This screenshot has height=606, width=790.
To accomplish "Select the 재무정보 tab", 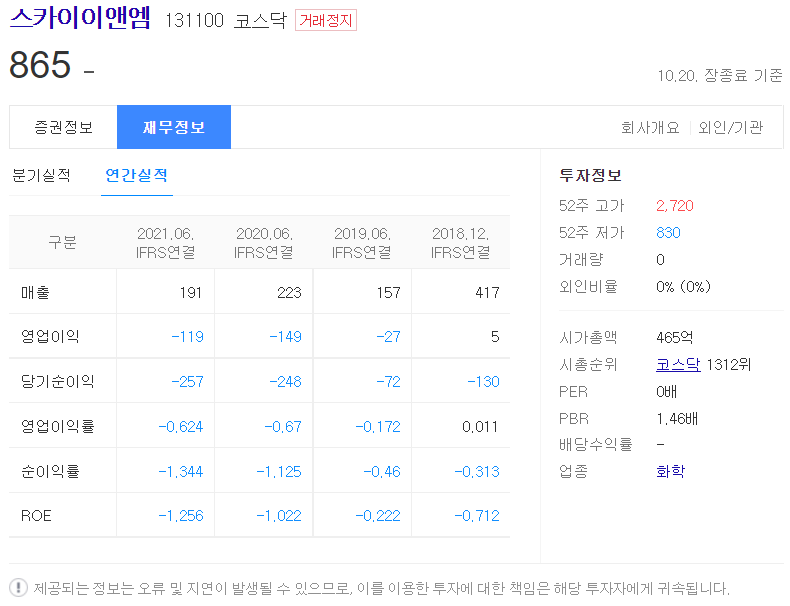I will 174,127.
